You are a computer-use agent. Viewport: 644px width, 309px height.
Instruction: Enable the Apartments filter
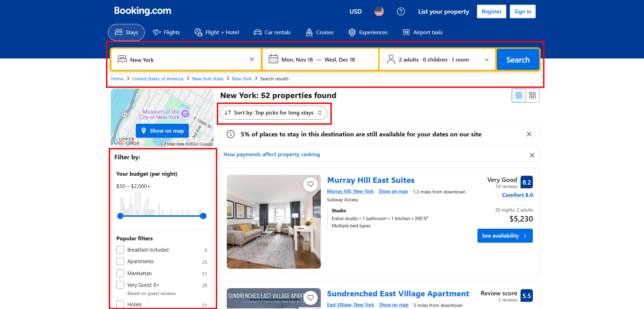point(120,261)
